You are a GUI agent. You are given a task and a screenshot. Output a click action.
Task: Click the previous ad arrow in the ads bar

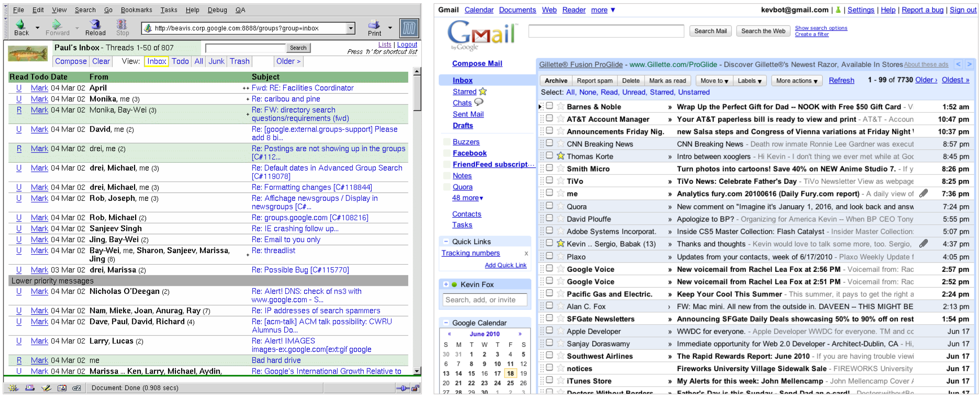(x=958, y=64)
